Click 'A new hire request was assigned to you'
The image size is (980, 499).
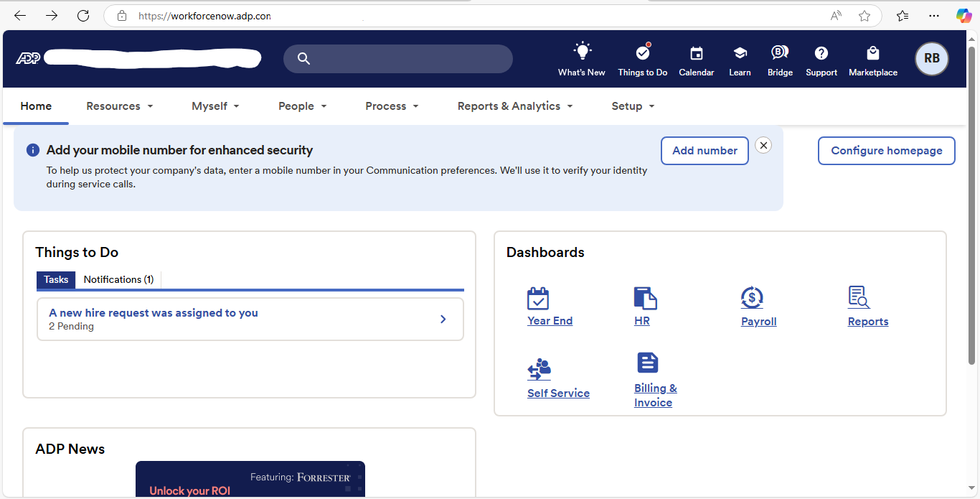(x=154, y=313)
